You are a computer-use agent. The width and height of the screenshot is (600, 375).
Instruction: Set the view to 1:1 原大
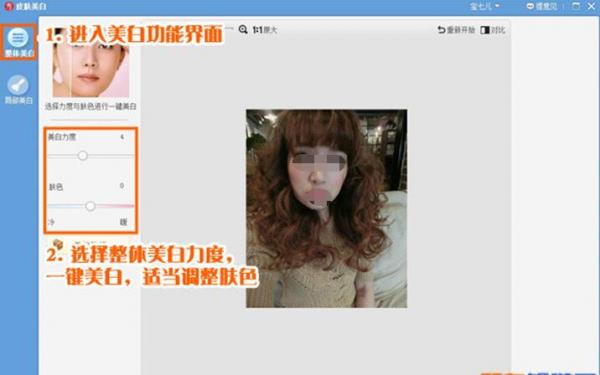(264, 29)
